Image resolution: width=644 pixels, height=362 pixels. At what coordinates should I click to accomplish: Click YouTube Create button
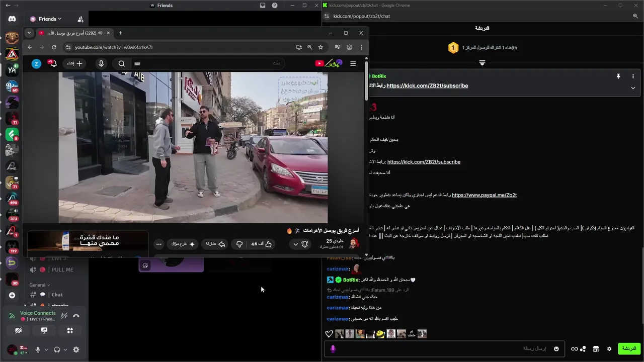click(x=74, y=63)
